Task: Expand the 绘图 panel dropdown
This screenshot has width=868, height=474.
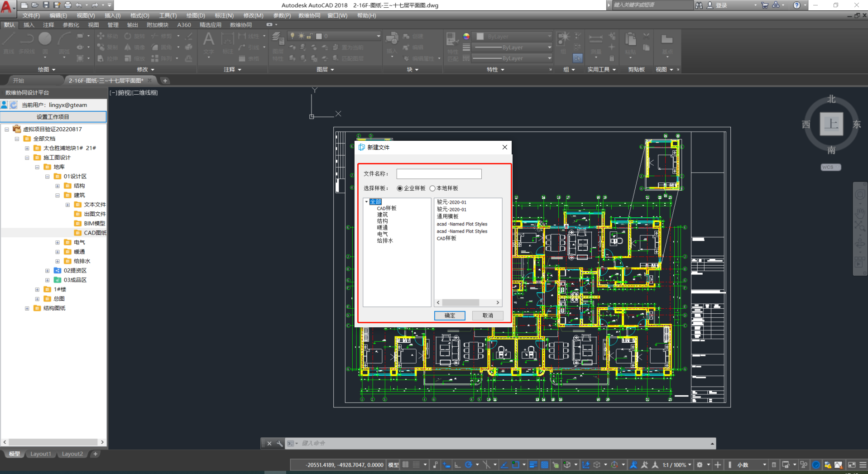Action: click(46, 69)
